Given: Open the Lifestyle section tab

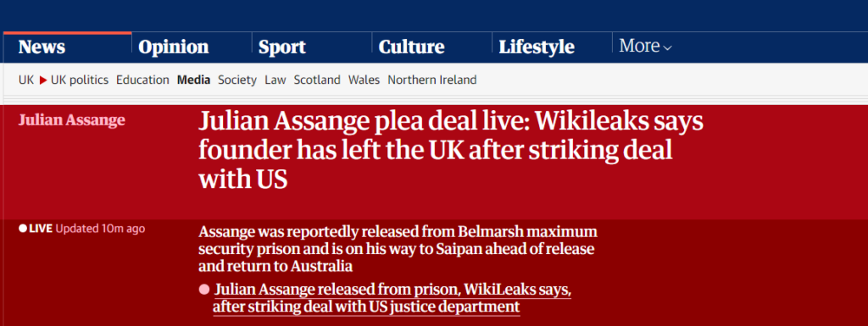Looking at the screenshot, I should (537, 47).
